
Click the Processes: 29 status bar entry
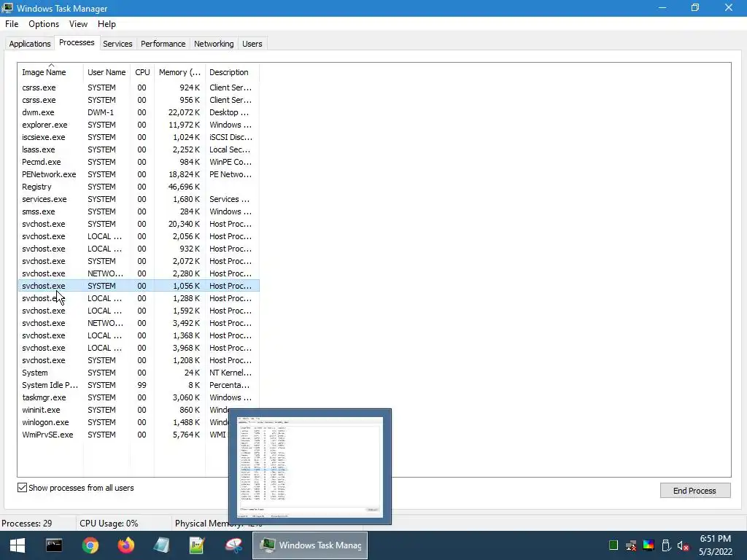pos(27,524)
